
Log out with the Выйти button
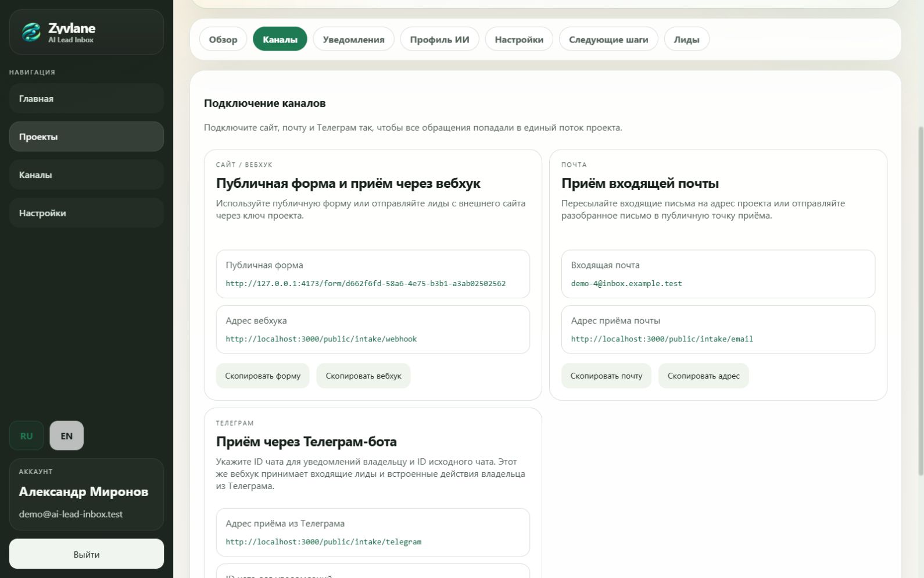(x=87, y=554)
